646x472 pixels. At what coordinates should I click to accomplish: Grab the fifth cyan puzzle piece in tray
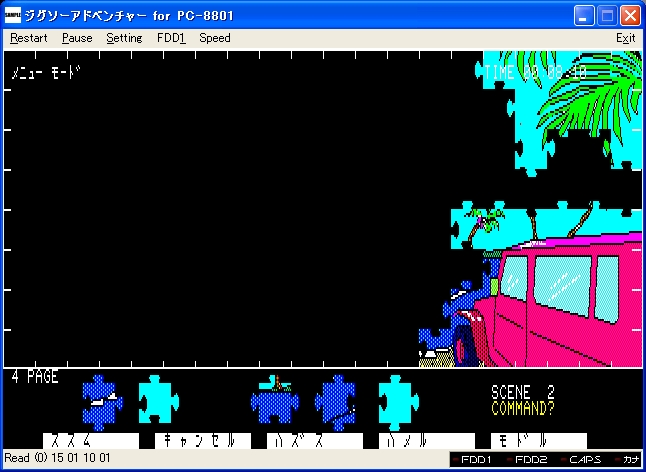pyautogui.click(x=396, y=399)
